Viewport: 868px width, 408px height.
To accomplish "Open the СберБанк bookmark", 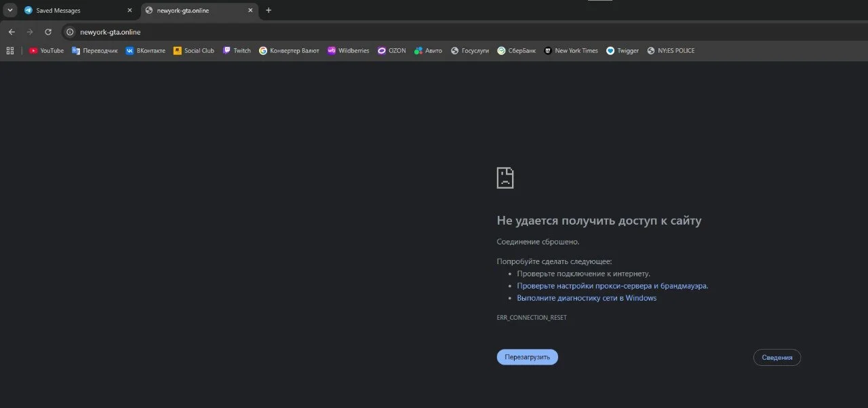I will pos(516,50).
